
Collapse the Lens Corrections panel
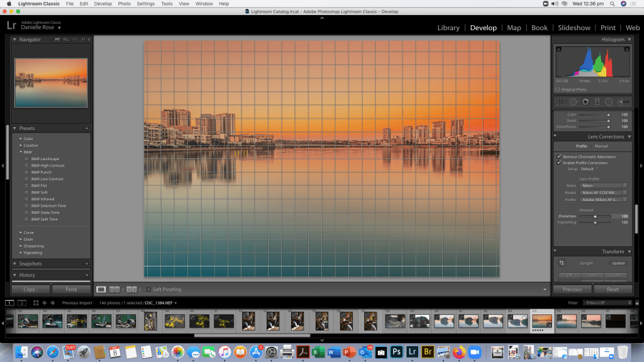[x=630, y=136]
